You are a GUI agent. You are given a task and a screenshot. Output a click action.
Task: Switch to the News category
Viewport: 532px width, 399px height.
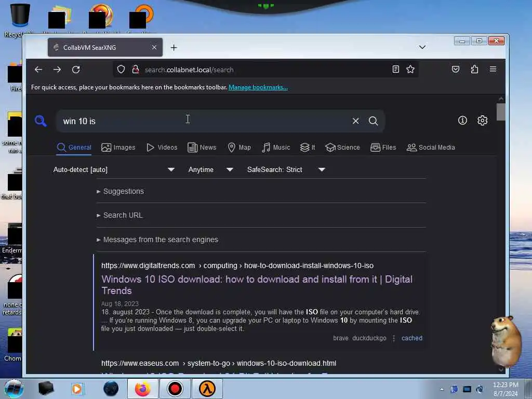202,147
